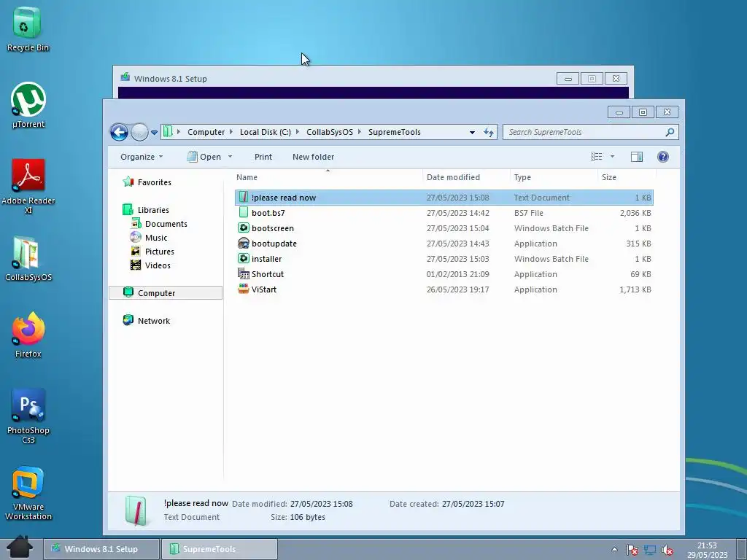The image size is (747, 560).
Task: Switch to Windows 8.1 Setup taskbar item
Action: click(101, 549)
